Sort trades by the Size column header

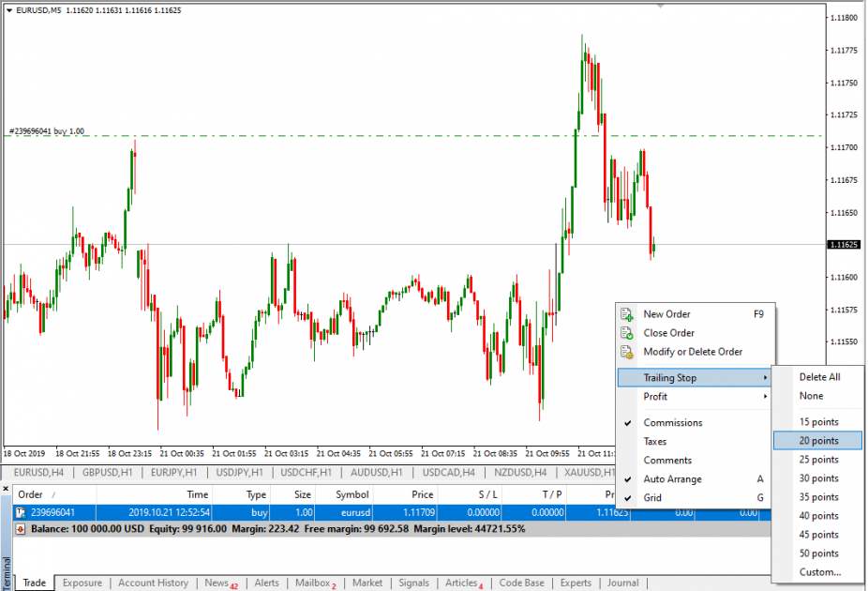click(x=293, y=494)
